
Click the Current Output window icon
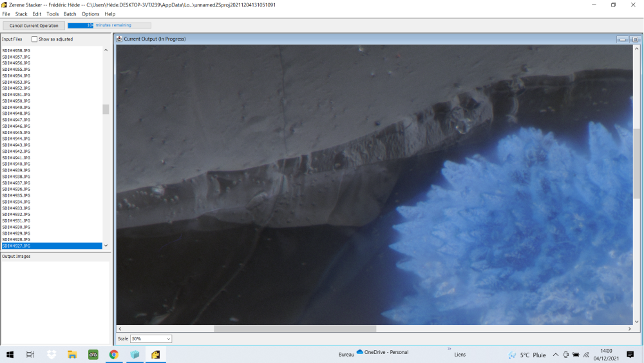[119, 39]
